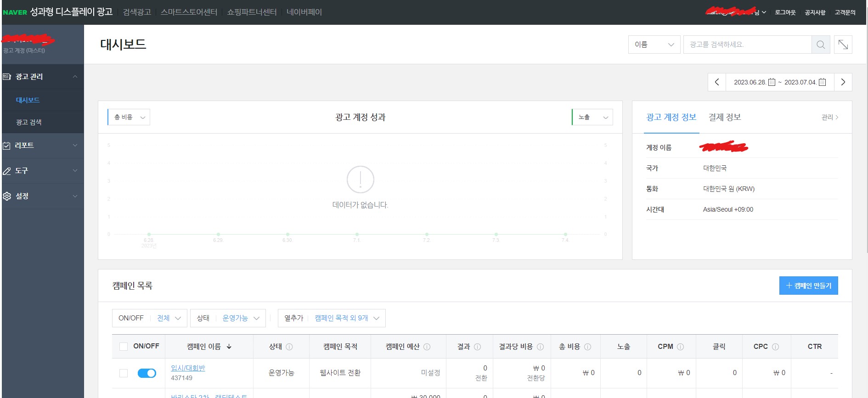868x398 pixels.
Task: Sort by 캠페인 이름 arrow
Action: point(229,347)
